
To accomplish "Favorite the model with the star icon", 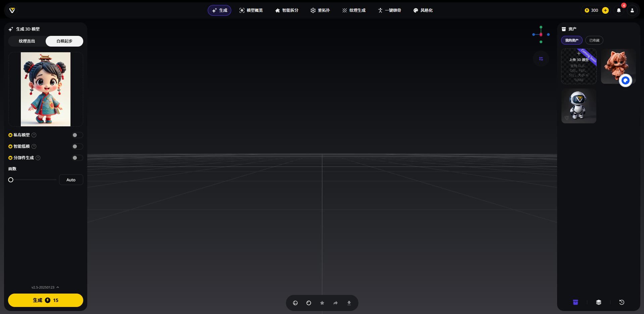I will (322, 303).
